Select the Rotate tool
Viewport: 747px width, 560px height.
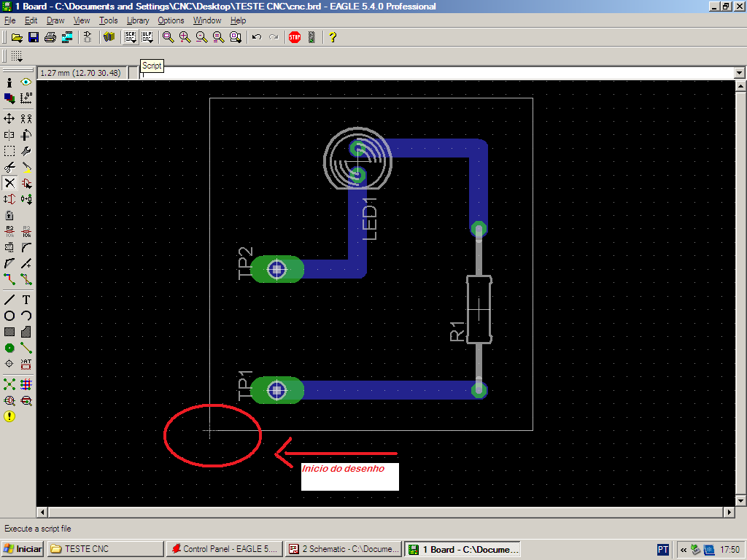[26, 135]
